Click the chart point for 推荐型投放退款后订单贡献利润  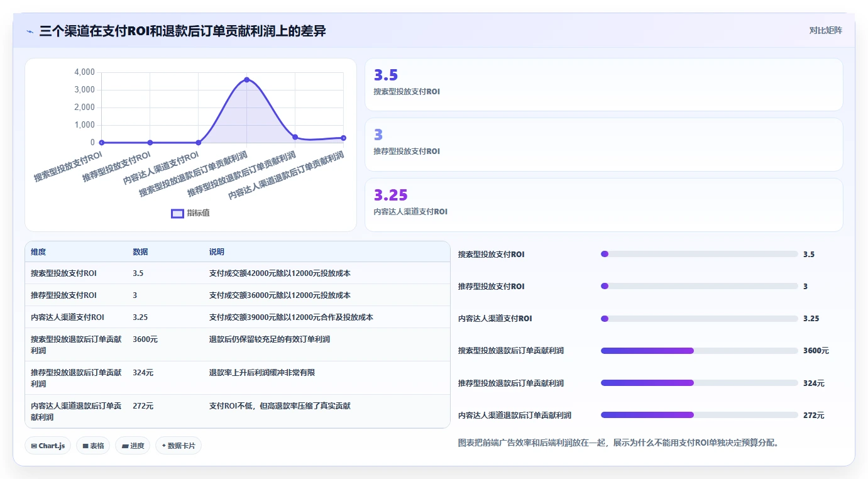pyautogui.click(x=295, y=137)
